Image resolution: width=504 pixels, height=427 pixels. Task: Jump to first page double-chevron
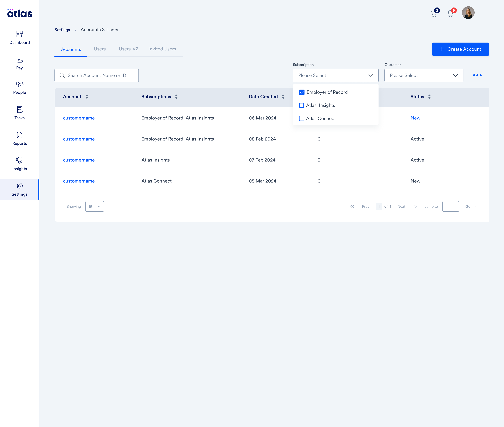[x=352, y=207]
